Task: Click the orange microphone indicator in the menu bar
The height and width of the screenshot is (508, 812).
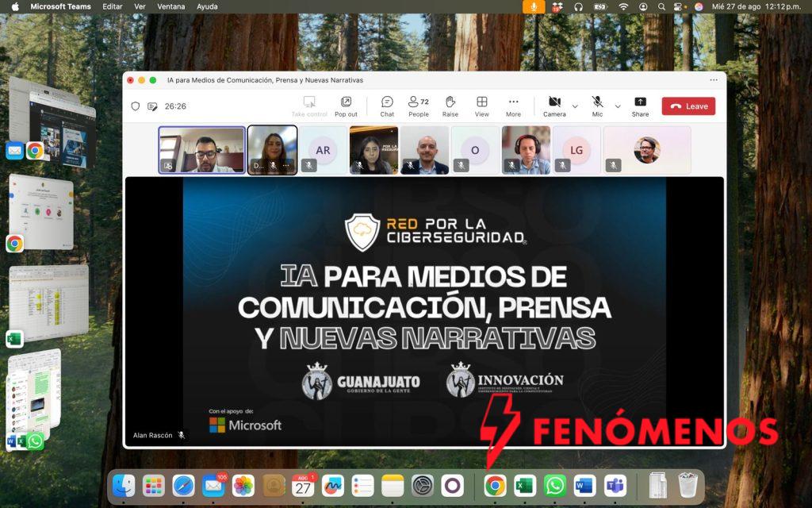Action: pos(534,6)
